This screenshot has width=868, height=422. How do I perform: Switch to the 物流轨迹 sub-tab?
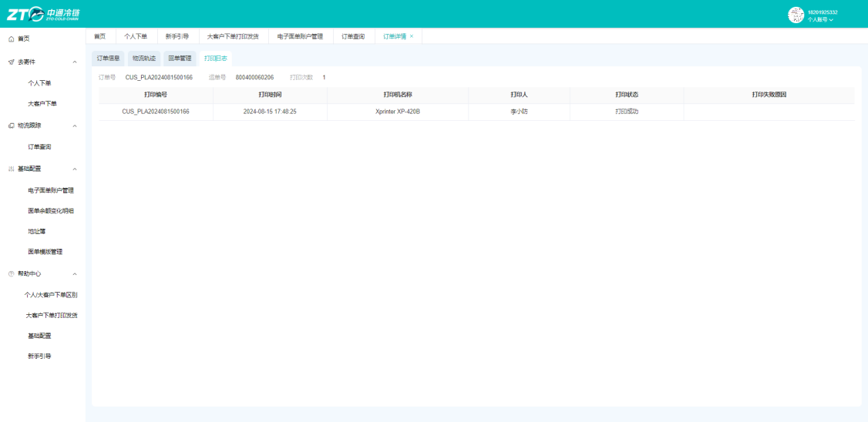(144, 58)
